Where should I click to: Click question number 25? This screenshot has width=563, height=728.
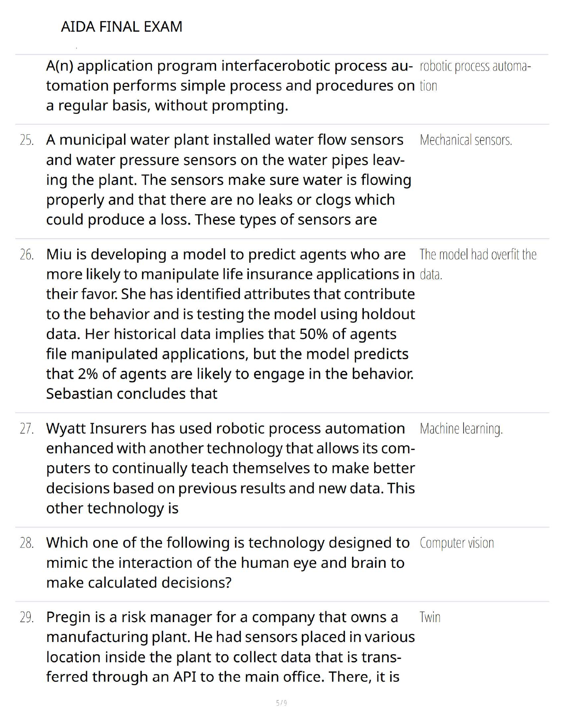point(27,140)
